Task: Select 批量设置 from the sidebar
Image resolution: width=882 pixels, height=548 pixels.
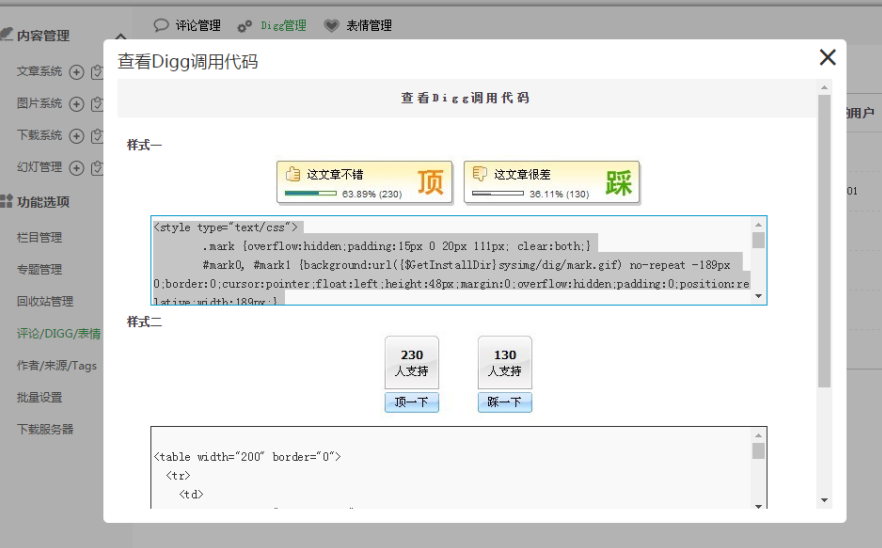Action: pyautogui.click(x=39, y=398)
